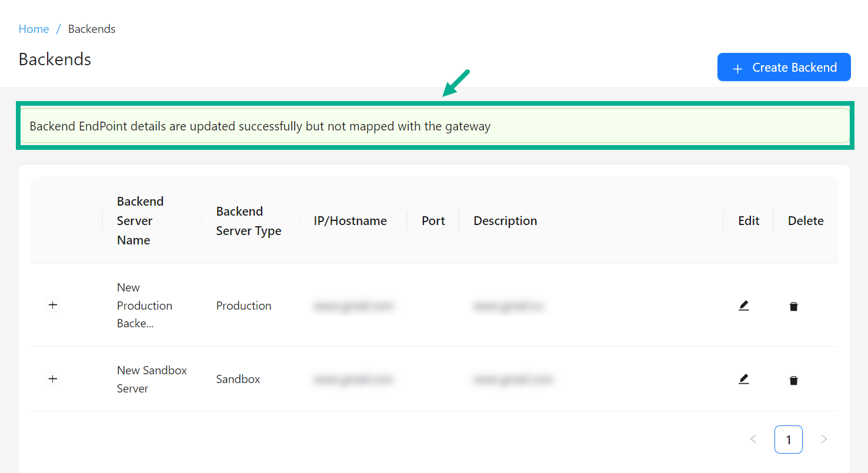This screenshot has width=868, height=473.
Task: Select the Backends breadcrumb item
Action: click(x=91, y=29)
